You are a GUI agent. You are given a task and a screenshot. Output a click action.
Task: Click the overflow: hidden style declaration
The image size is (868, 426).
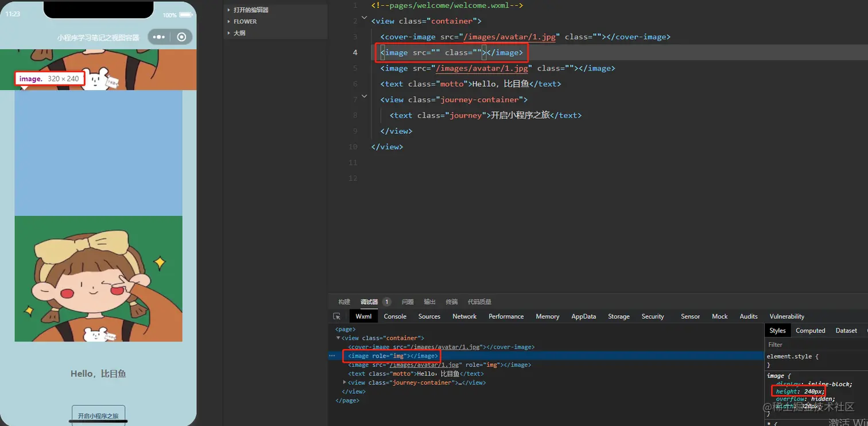[x=805, y=399]
